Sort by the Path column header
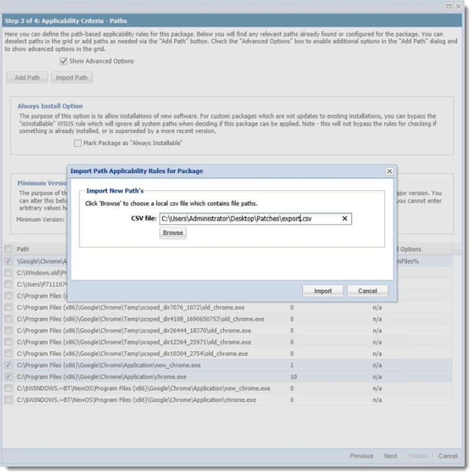Screen dimensions: 474x476 [x=23, y=249]
